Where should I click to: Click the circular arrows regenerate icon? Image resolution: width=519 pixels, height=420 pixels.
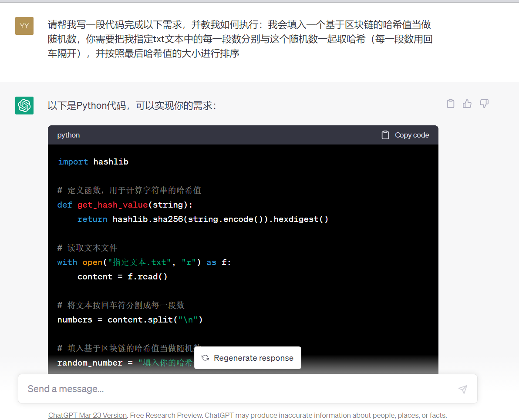pyautogui.click(x=206, y=358)
